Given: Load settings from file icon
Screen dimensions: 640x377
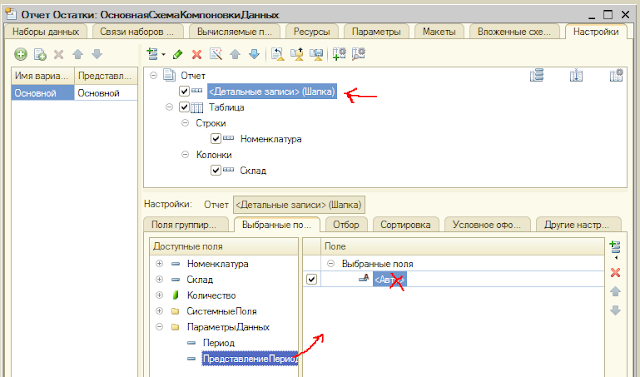Looking at the screenshot, I should (x=297, y=54).
